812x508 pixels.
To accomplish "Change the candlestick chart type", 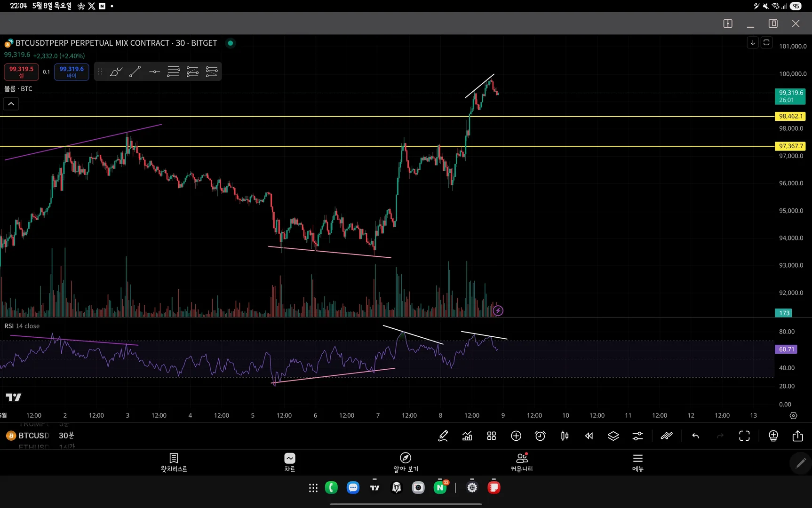I will coord(565,436).
